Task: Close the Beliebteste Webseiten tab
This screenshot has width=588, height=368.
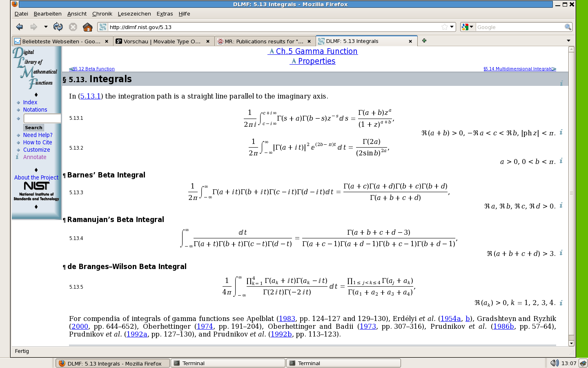Action: (107, 41)
